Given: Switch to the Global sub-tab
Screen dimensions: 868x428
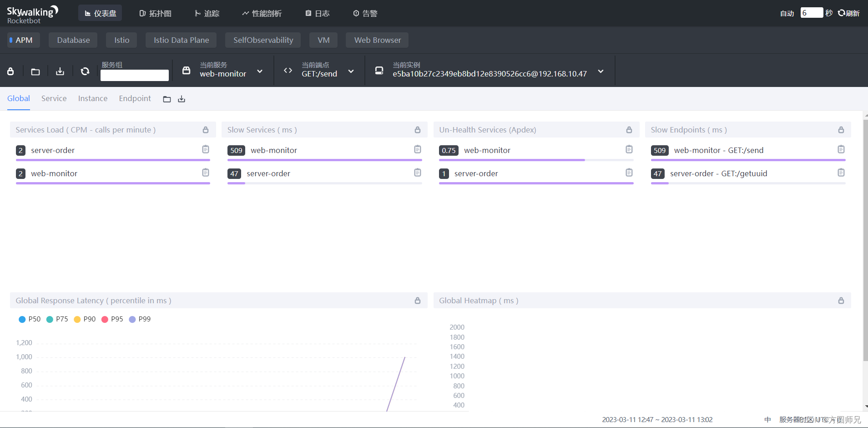Looking at the screenshot, I should [x=19, y=98].
